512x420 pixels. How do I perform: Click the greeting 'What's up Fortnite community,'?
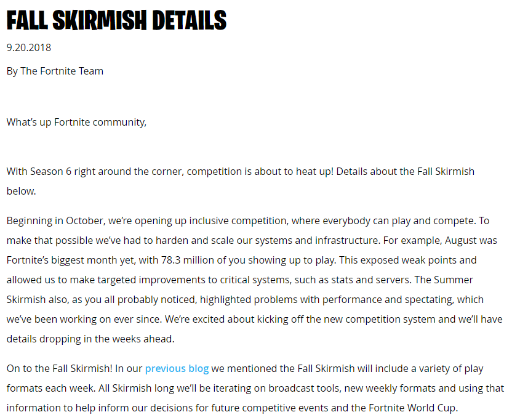76,122
